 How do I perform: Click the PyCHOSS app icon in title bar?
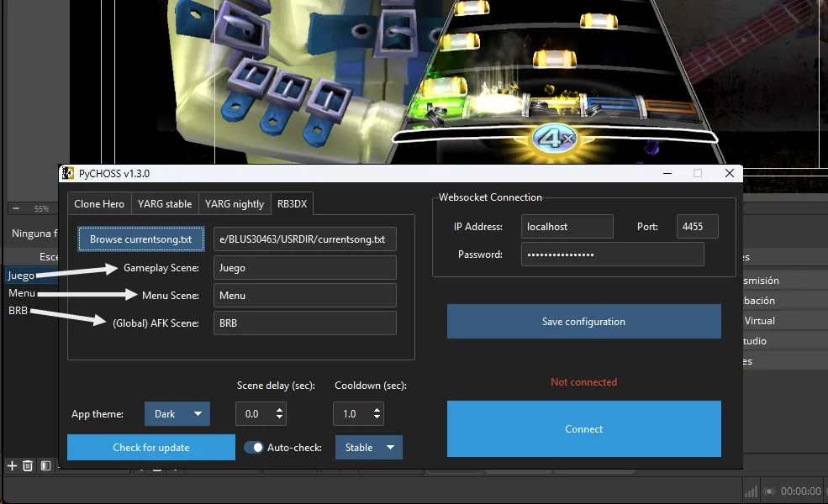pos(67,173)
